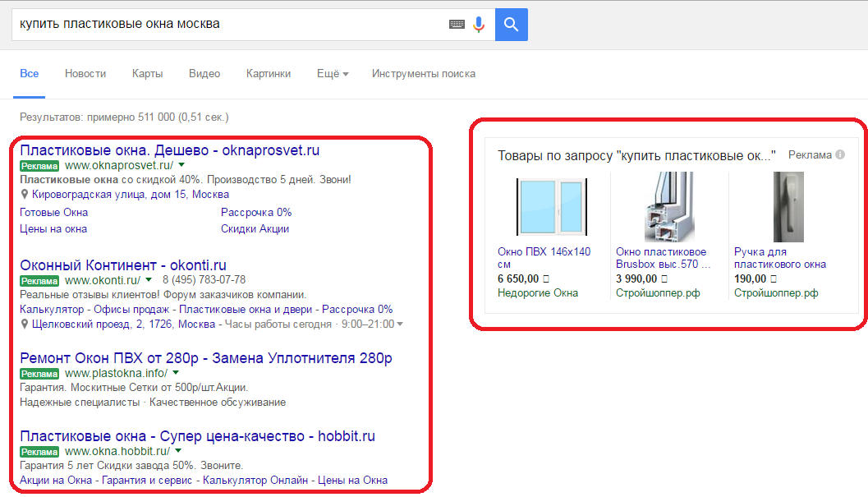The image size is (868, 497).
Task: Switch to the Картинки tab
Action: click(269, 74)
